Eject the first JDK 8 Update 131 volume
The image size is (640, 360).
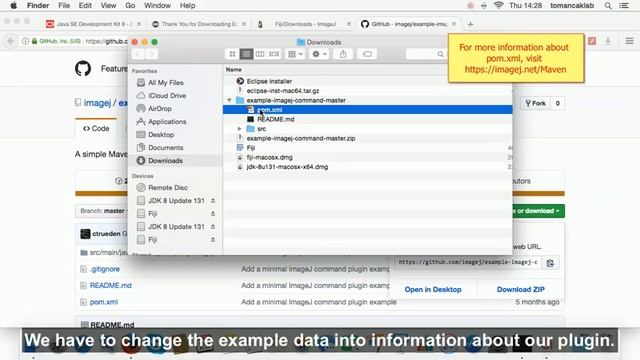coord(213,201)
